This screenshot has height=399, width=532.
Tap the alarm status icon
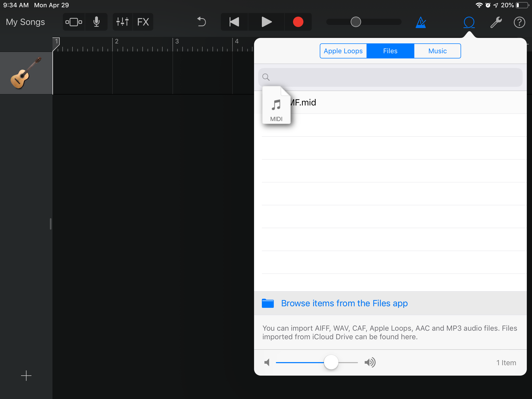488,5
